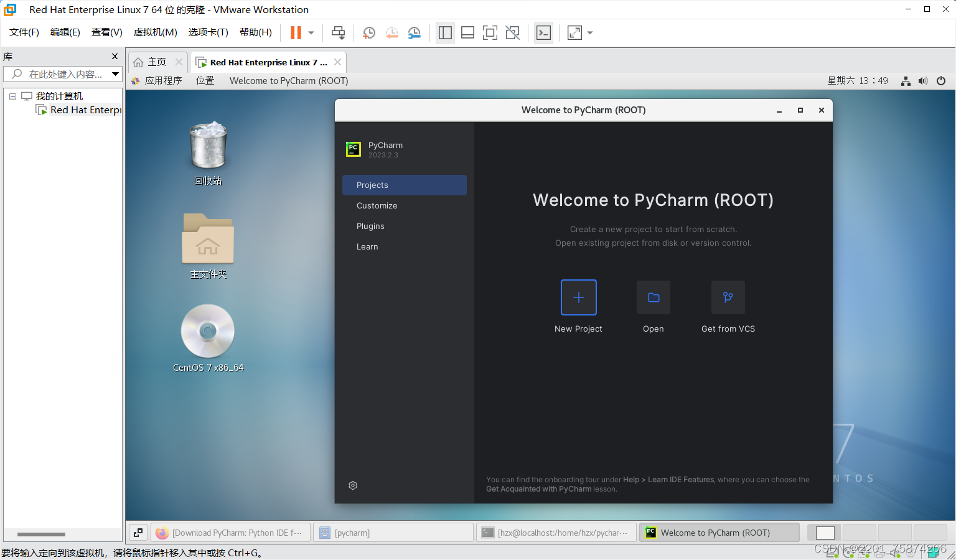The image size is (956, 560).
Task: Switch to the 主页 tab
Action: point(157,62)
